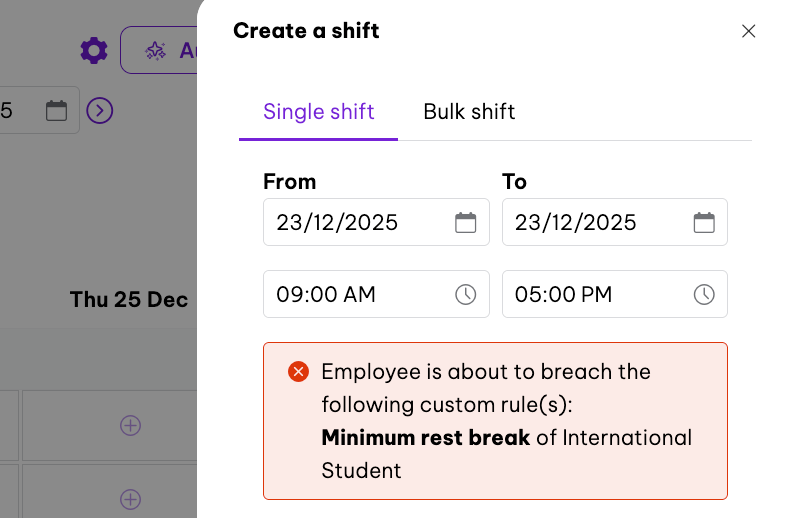Image resolution: width=792 pixels, height=518 pixels.
Task: Add shift with upper plus icon
Action: click(x=130, y=425)
